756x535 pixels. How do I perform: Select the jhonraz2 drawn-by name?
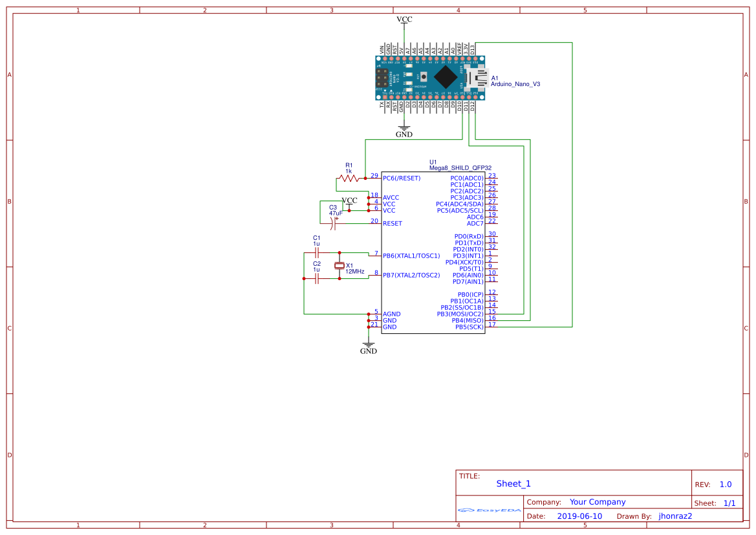click(675, 516)
